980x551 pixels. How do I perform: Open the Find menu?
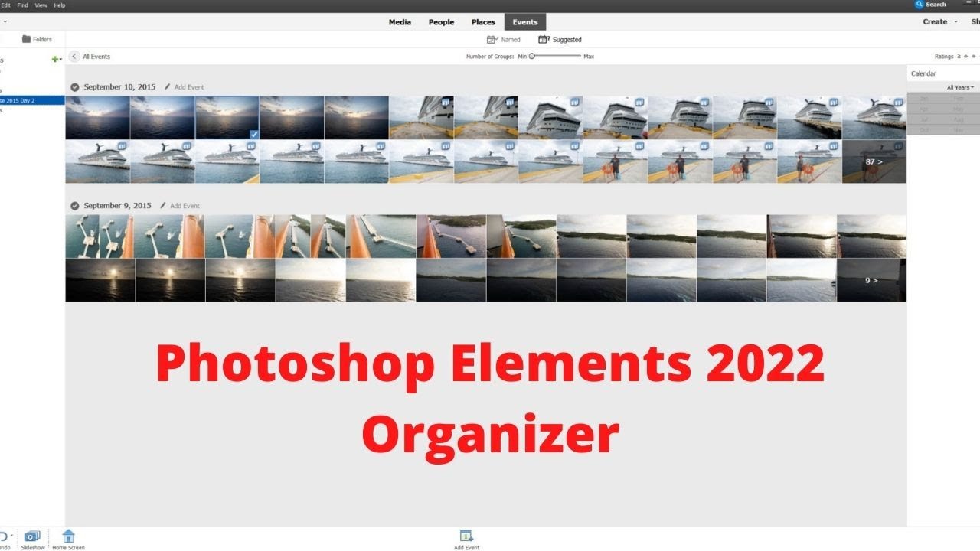tap(23, 5)
